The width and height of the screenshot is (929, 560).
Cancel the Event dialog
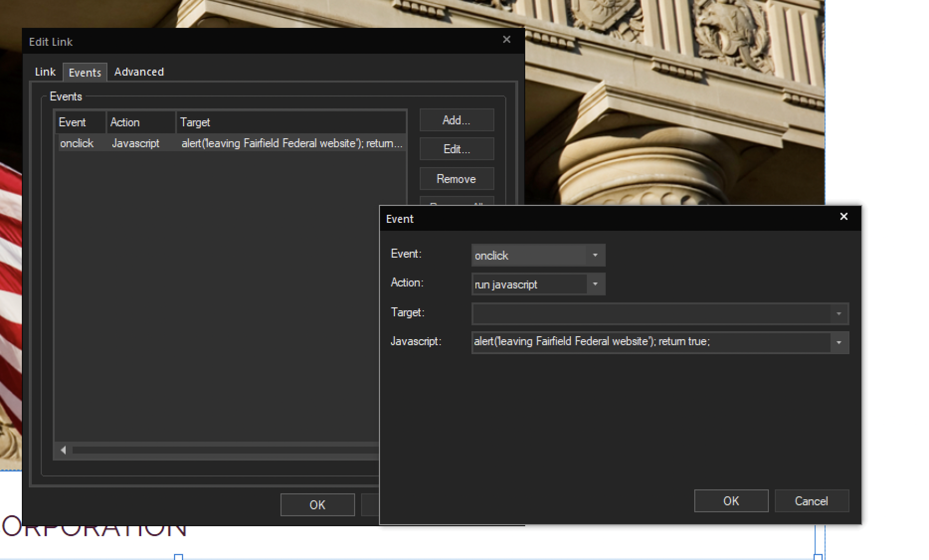(x=812, y=501)
